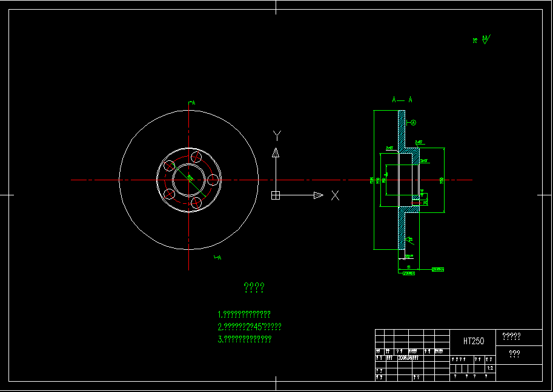Select vertical diameter dimension right of section view
Image resolution: width=553 pixels, height=392 pixels.
click(x=443, y=180)
